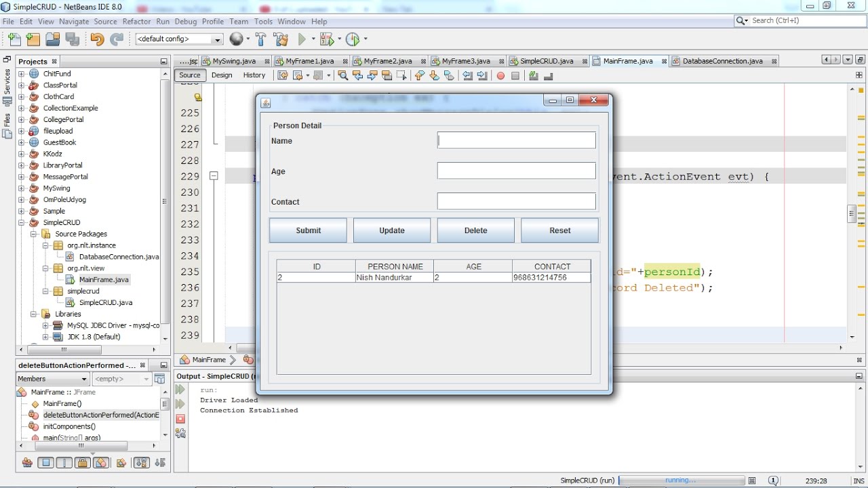Open the Tools menu

coord(263,22)
